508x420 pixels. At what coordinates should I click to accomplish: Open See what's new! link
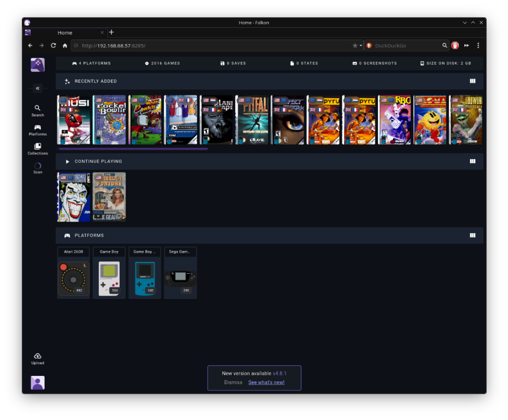coord(266,382)
